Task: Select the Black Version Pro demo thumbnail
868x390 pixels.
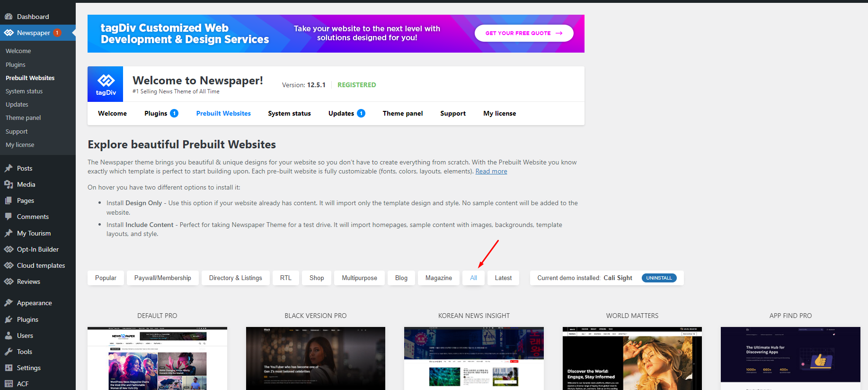Action: click(316, 358)
